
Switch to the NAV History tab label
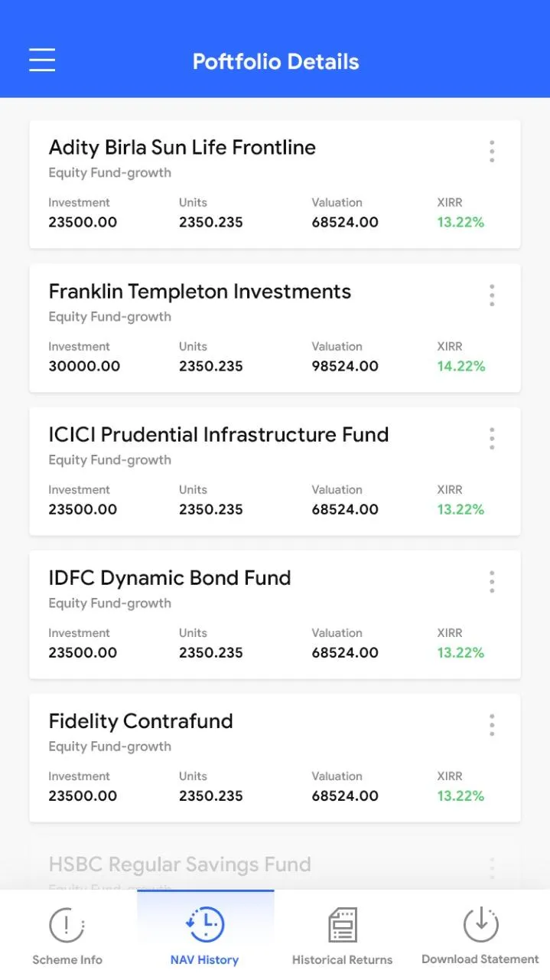[205, 960]
